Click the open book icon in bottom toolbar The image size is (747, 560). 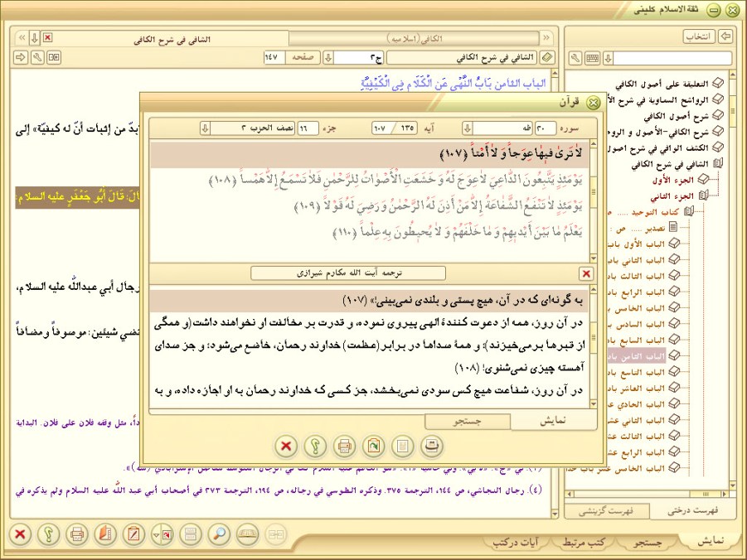248,534
